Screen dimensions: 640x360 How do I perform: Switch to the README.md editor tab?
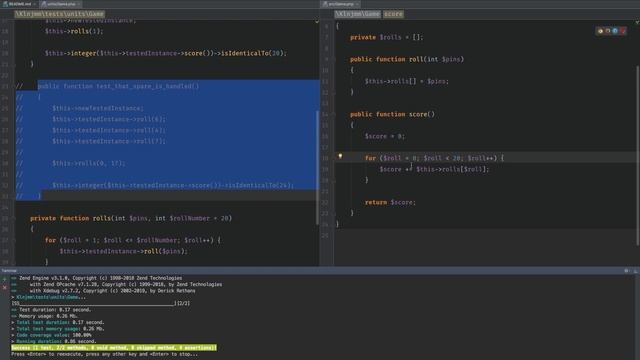tap(20, 4)
